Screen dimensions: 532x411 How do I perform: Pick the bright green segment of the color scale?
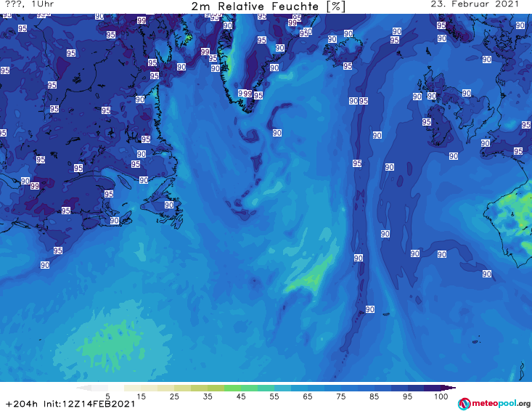click(x=232, y=388)
